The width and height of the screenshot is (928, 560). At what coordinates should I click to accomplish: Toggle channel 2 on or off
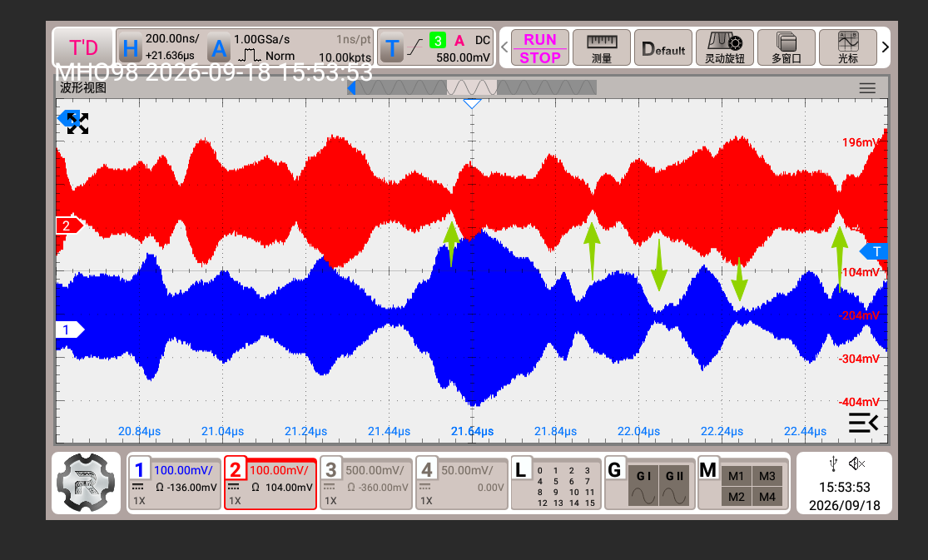[236, 470]
